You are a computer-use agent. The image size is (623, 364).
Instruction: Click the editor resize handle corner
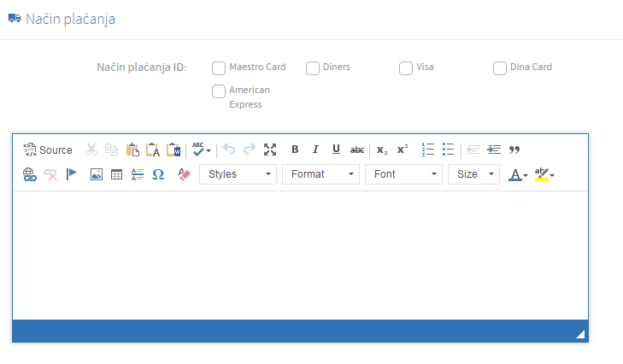pyautogui.click(x=580, y=334)
